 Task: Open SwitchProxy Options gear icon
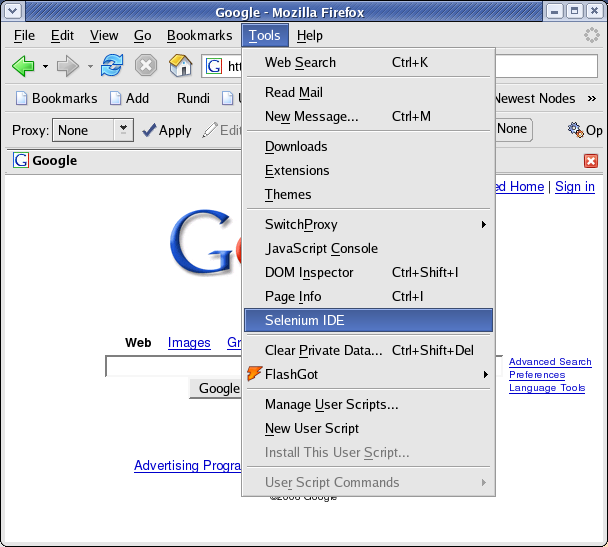[585, 130]
